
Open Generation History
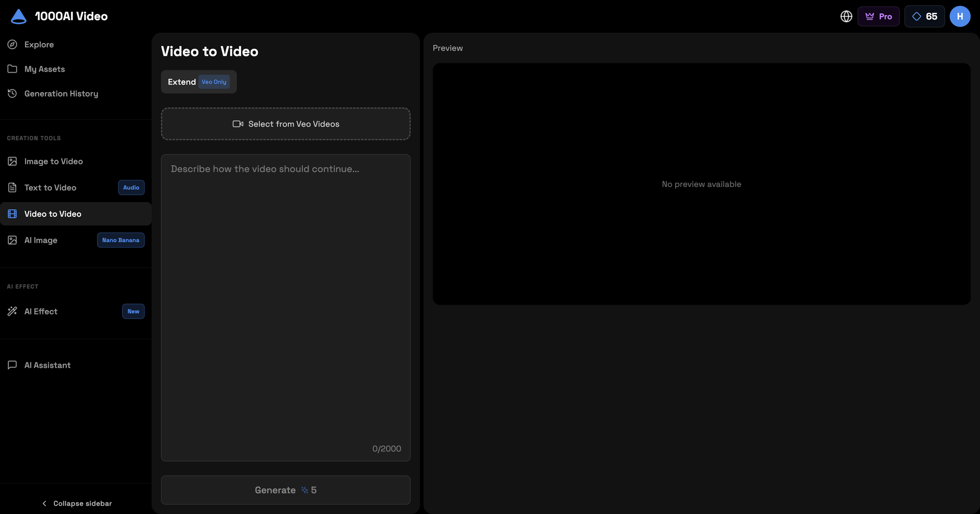point(75,94)
